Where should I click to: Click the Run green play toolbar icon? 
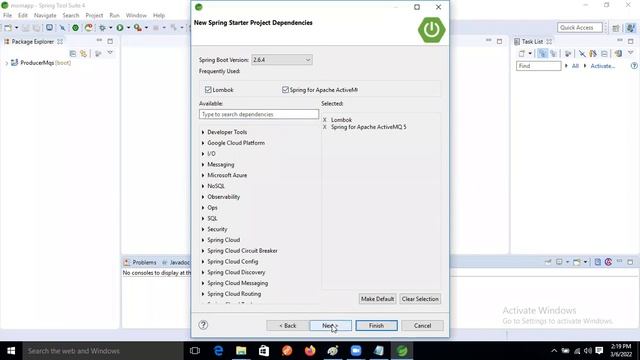coord(120,28)
